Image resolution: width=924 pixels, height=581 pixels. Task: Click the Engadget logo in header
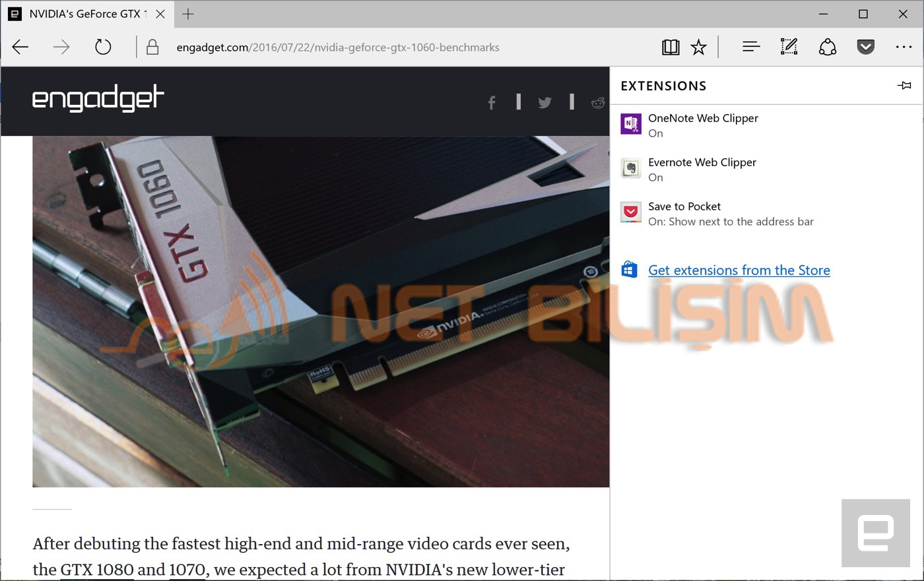(x=98, y=99)
